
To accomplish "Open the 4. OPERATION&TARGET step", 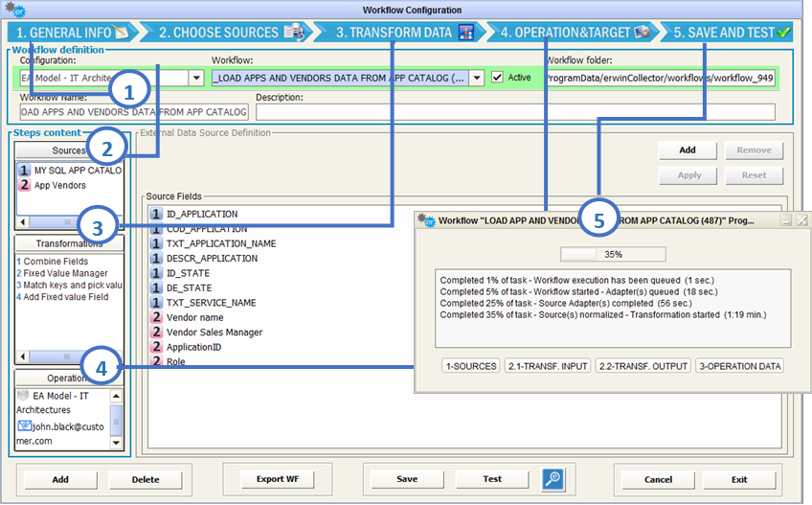I will [573, 33].
